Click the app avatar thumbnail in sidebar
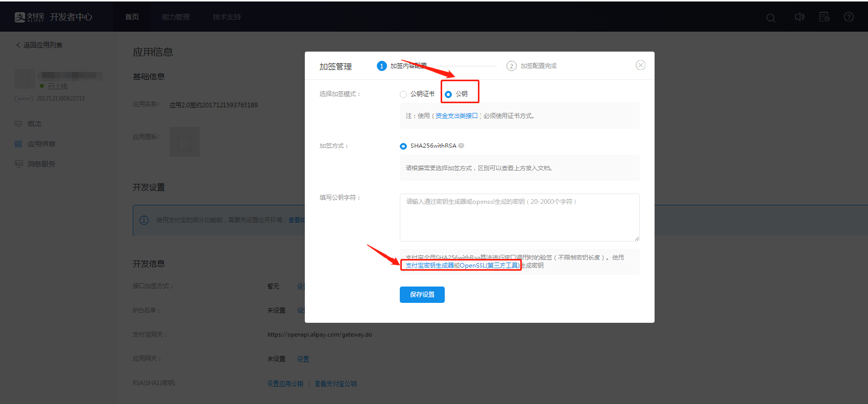 (25, 80)
